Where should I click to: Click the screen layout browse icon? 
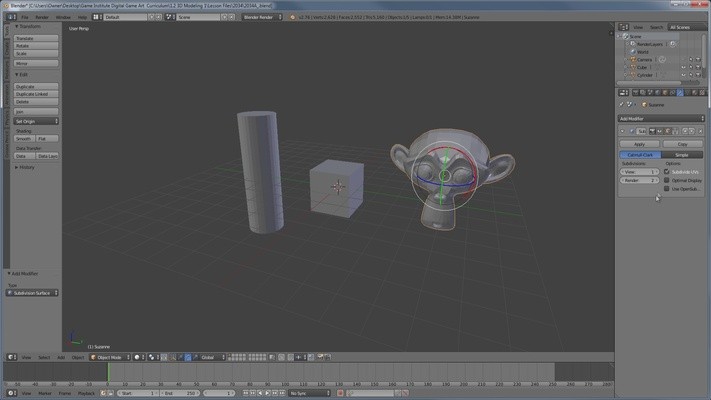click(97, 17)
